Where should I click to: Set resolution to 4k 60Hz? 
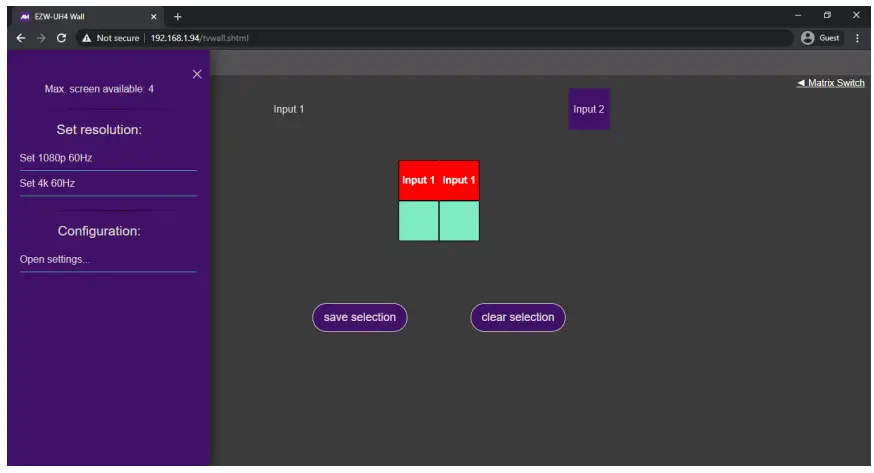tap(108, 183)
